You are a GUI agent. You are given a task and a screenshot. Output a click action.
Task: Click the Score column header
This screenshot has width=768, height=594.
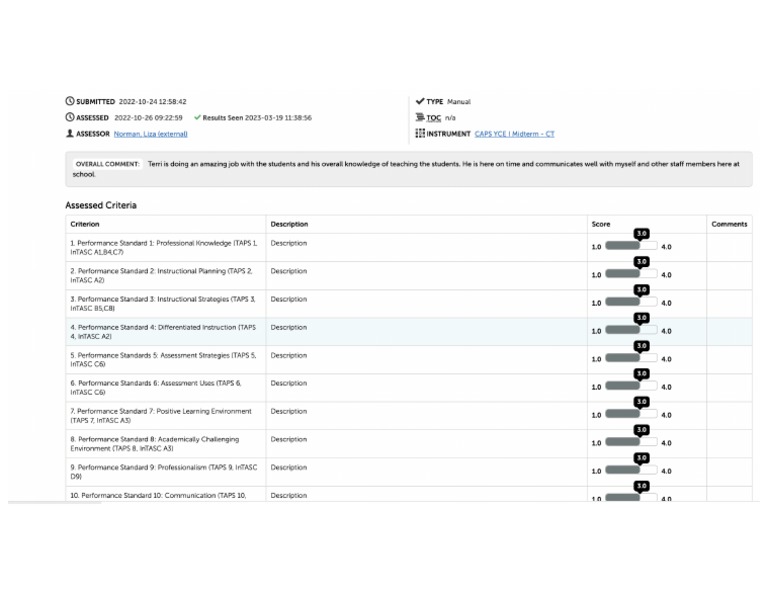tap(601, 224)
